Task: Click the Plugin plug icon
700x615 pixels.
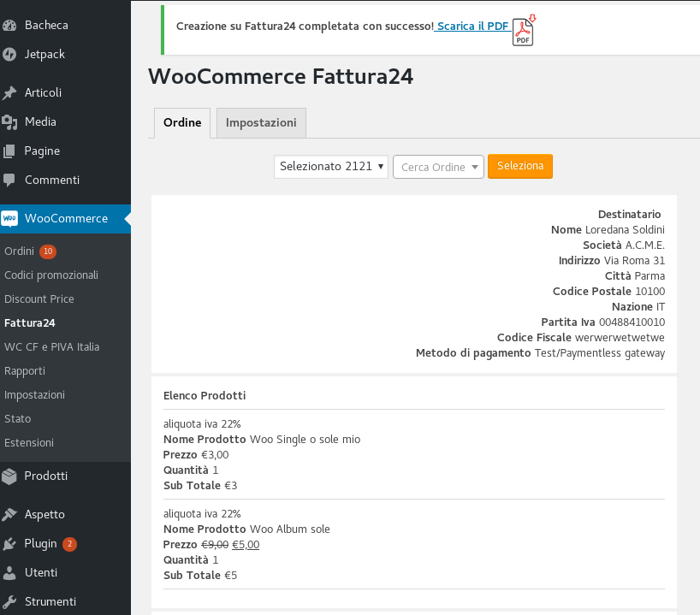Action: pos(9,544)
